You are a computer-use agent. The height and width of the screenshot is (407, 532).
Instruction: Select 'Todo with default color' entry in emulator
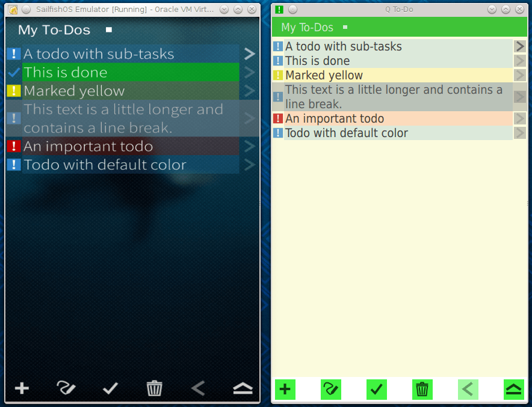point(105,165)
